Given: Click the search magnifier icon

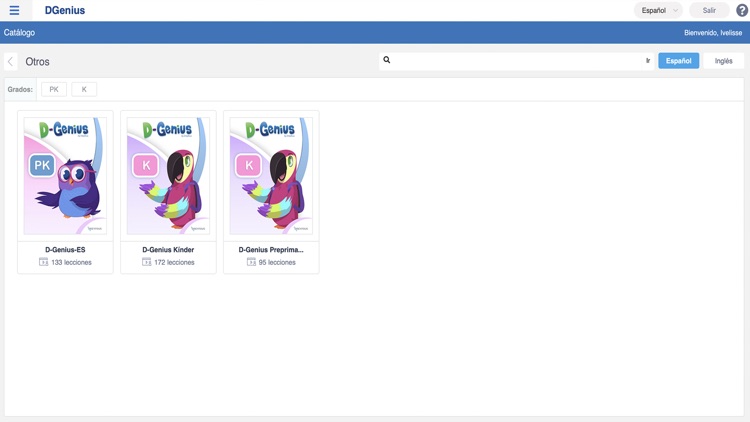Looking at the screenshot, I should coord(386,60).
